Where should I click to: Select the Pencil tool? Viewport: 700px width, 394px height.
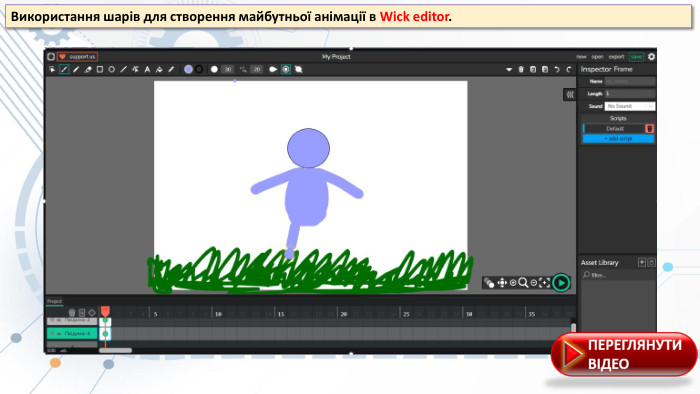(76, 69)
